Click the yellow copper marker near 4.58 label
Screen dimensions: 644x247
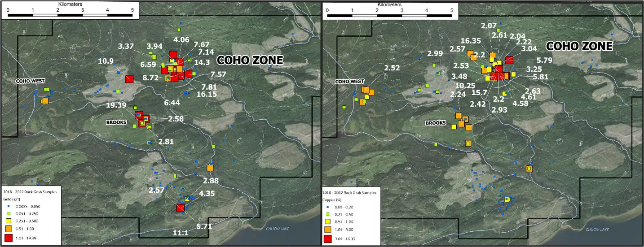coord(504,93)
